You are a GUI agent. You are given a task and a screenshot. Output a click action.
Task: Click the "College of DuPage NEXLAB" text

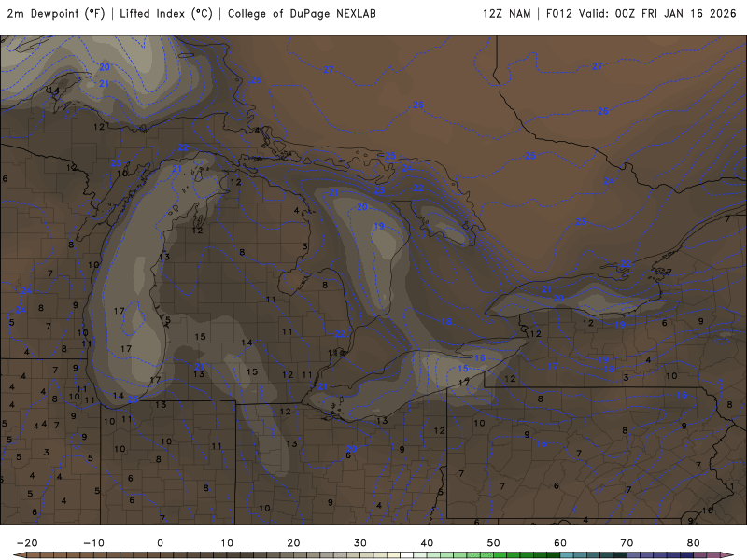tap(302, 13)
